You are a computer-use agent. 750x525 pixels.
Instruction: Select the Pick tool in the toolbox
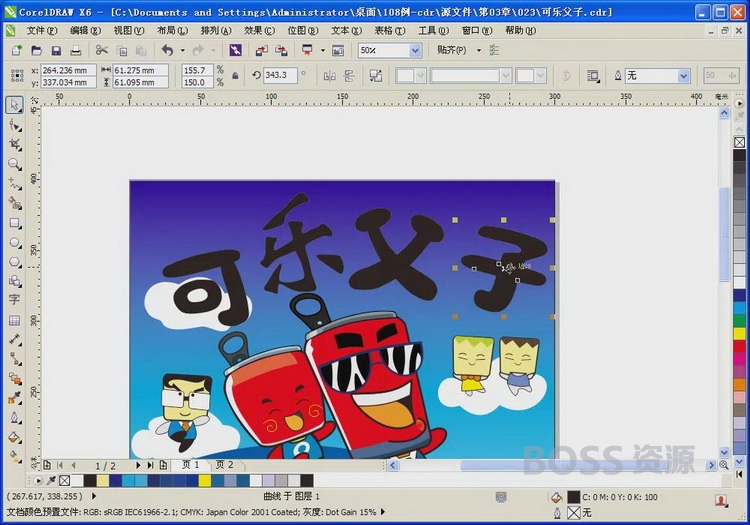[15, 105]
